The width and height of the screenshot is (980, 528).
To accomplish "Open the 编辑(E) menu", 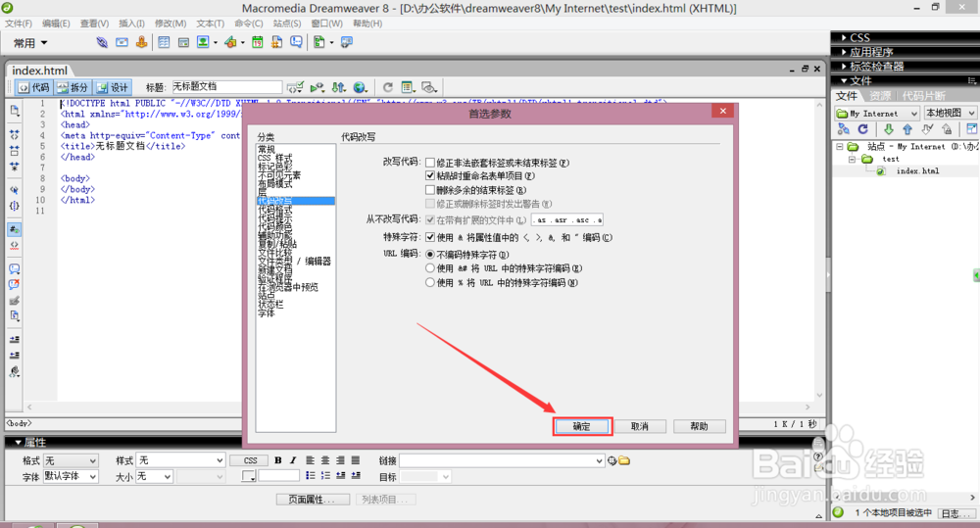I will (56, 24).
